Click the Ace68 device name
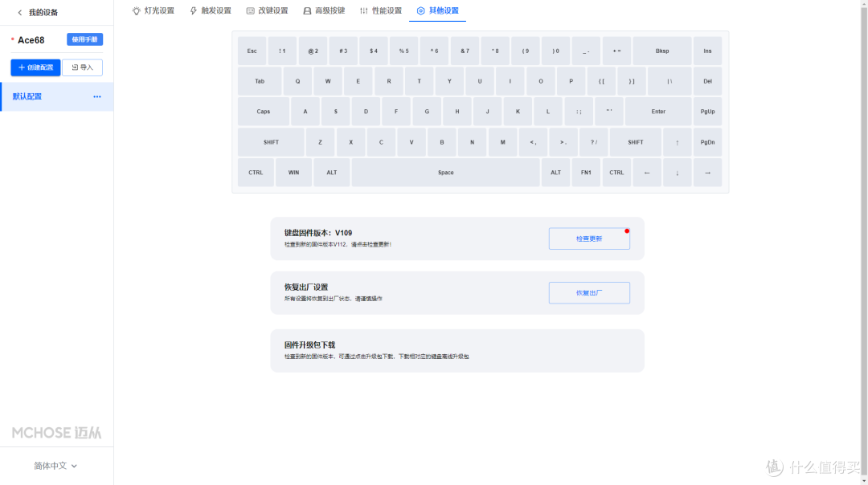Viewport: 868px width, 485px height. 31,40
